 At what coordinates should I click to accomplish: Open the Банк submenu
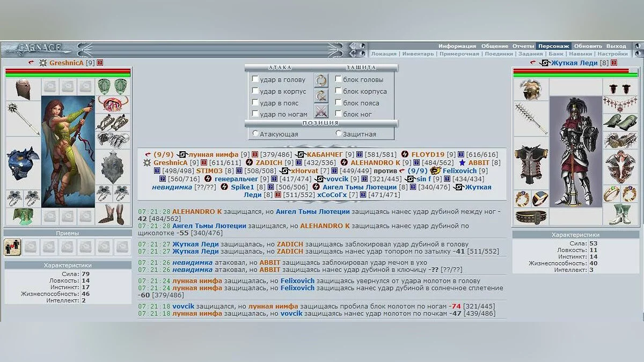(x=556, y=54)
